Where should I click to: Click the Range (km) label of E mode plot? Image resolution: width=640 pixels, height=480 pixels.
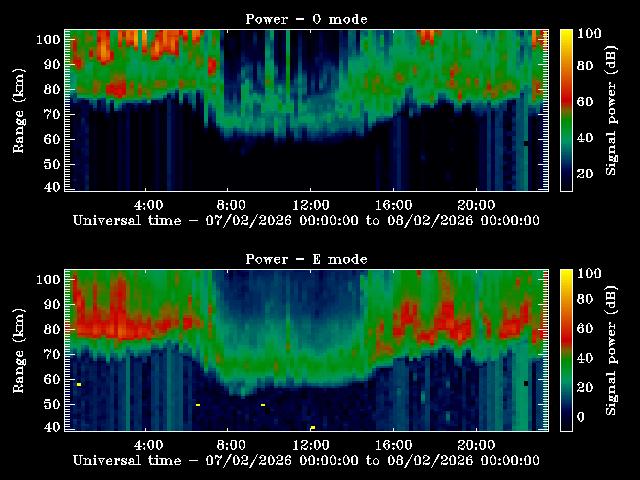point(18,350)
